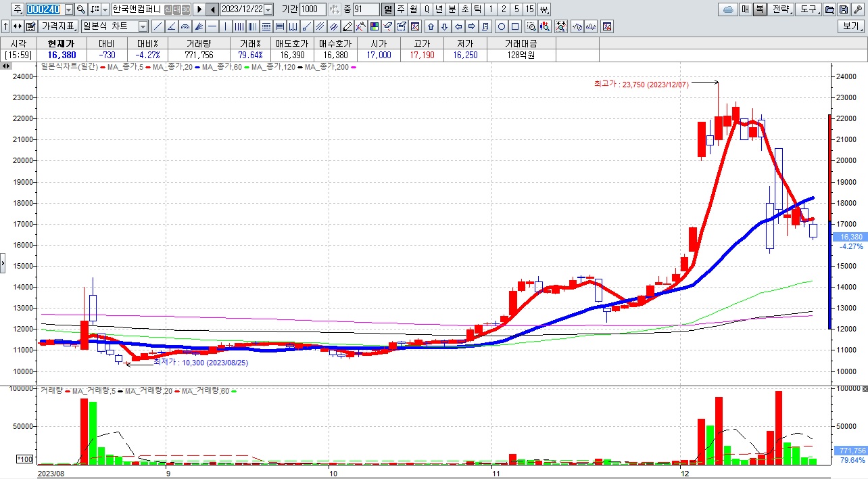
Task: Select the arc drawing tool
Action: (x=185, y=26)
